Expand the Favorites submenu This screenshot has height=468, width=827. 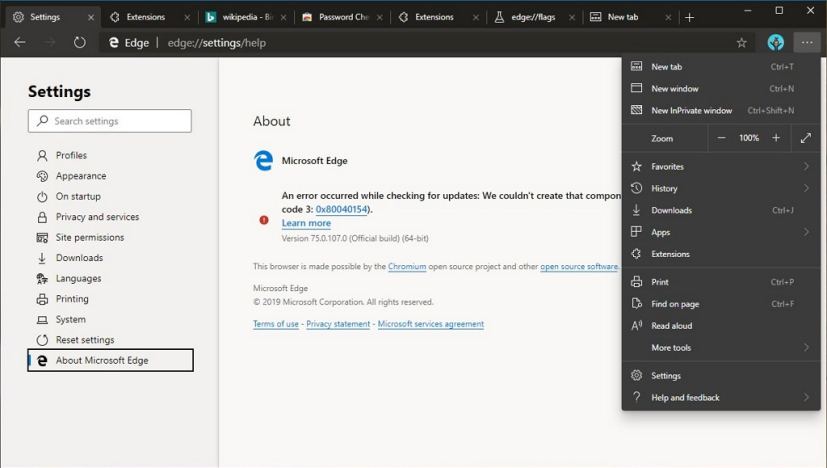coord(806,166)
